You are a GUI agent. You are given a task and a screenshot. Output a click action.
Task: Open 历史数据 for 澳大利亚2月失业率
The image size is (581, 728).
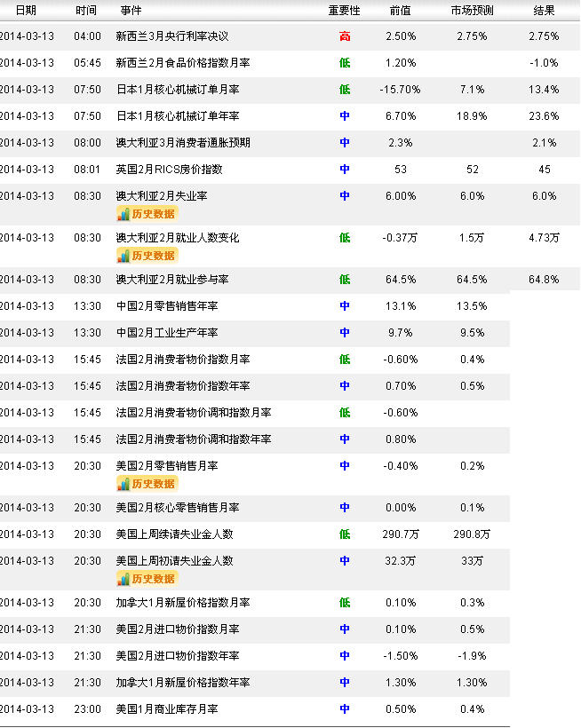(147, 214)
